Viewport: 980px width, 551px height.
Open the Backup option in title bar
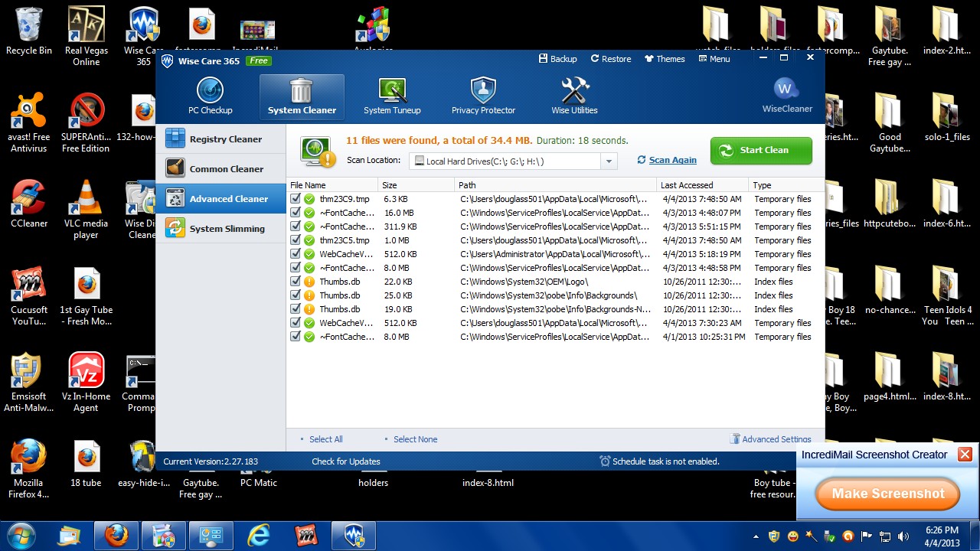point(557,59)
